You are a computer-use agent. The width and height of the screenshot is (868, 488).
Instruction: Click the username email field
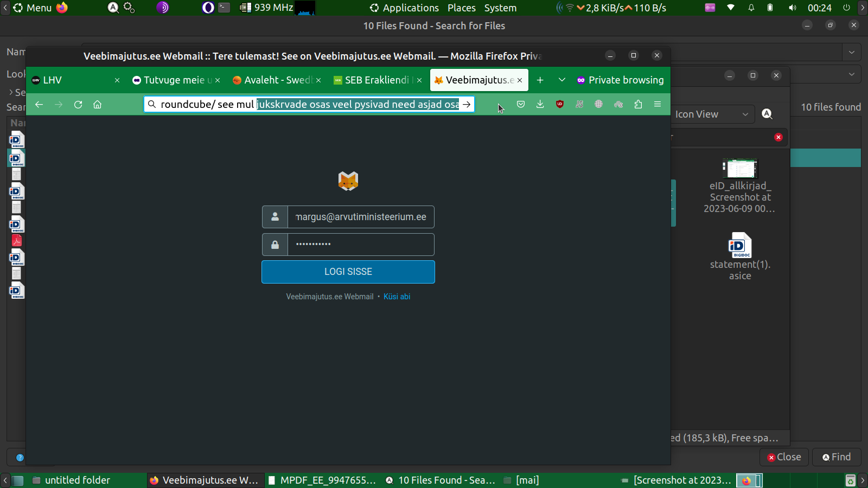[x=361, y=217]
